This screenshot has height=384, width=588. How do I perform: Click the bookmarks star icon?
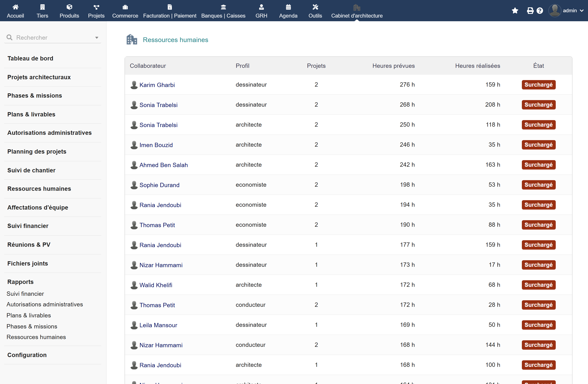pos(515,11)
